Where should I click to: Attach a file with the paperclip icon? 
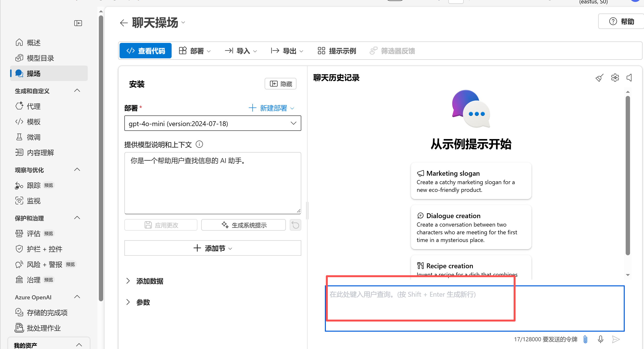point(585,339)
